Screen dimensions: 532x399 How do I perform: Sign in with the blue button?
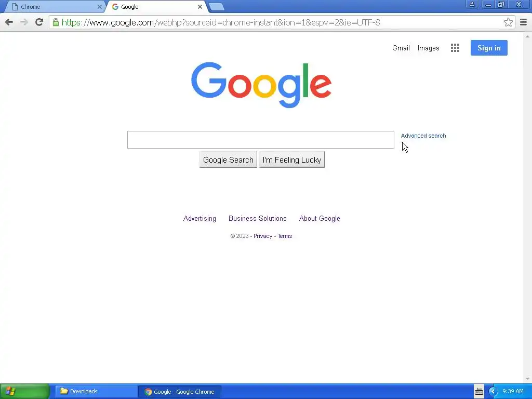(x=489, y=48)
